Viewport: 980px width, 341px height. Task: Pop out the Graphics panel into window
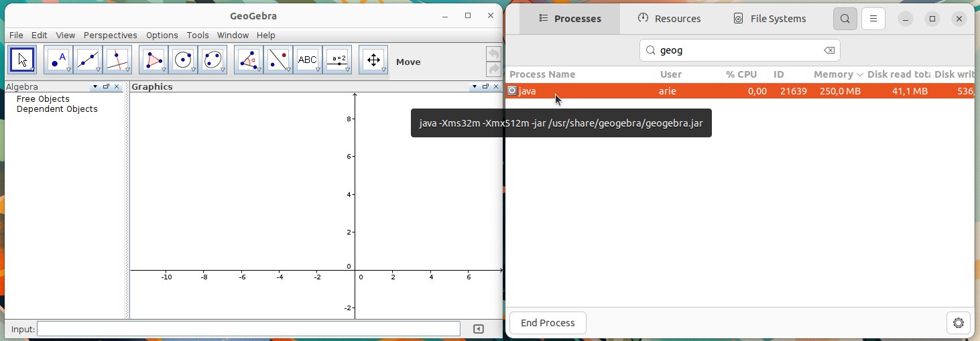click(485, 86)
